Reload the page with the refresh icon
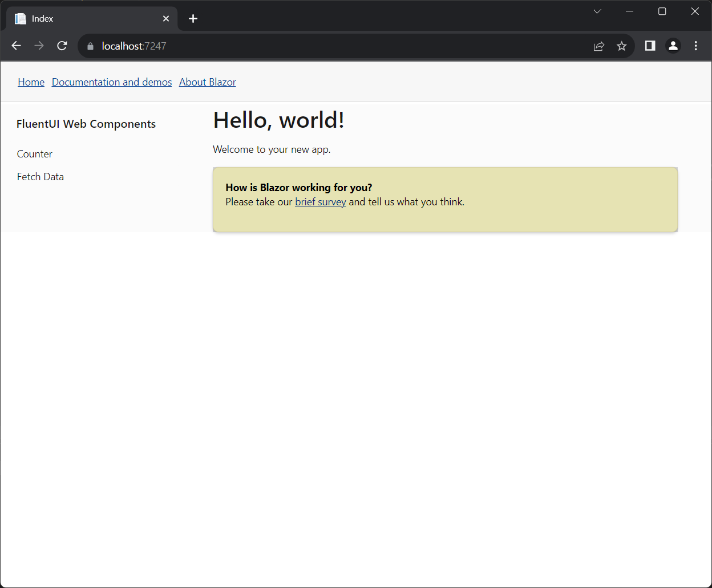This screenshot has width=712, height=588. coord(62,46)
